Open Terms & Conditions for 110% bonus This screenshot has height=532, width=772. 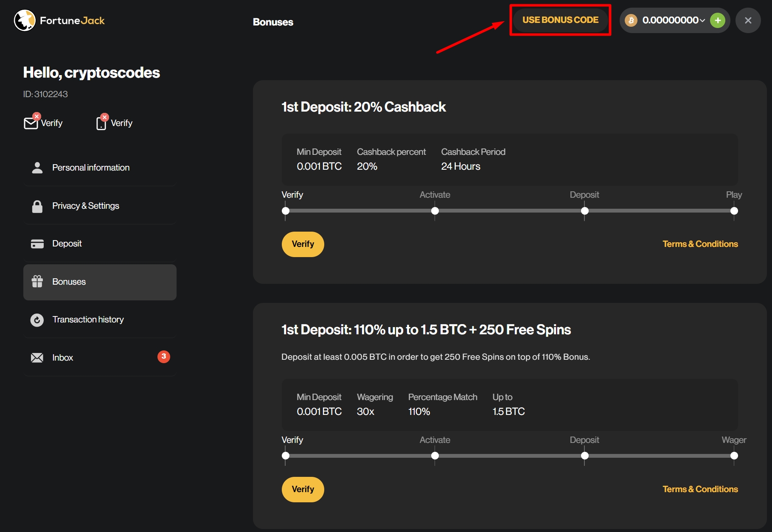click(700, 489)
